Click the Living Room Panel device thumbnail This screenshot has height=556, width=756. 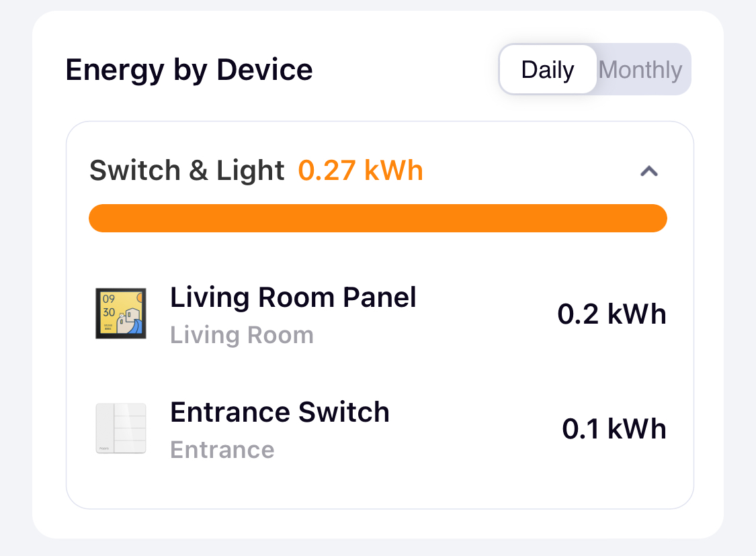(120, 314)
